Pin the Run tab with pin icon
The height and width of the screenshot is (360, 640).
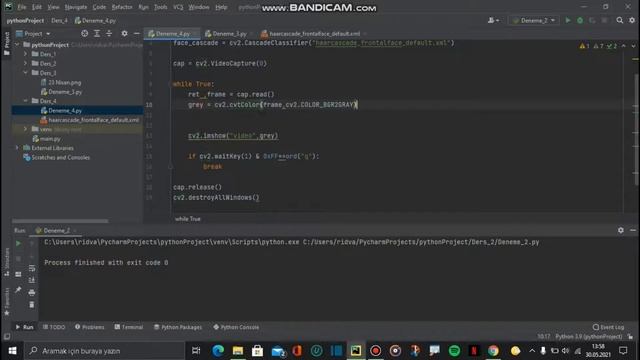18,289
